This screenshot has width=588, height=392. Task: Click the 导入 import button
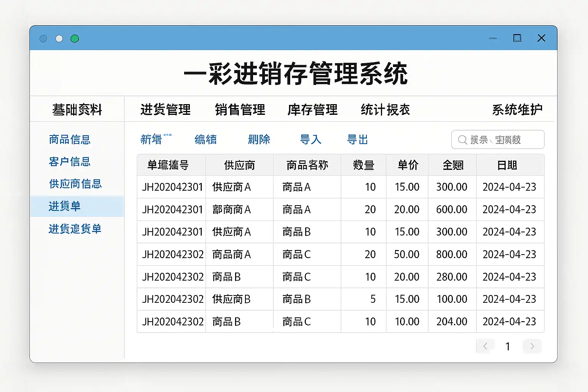click(x=310, y=140)
